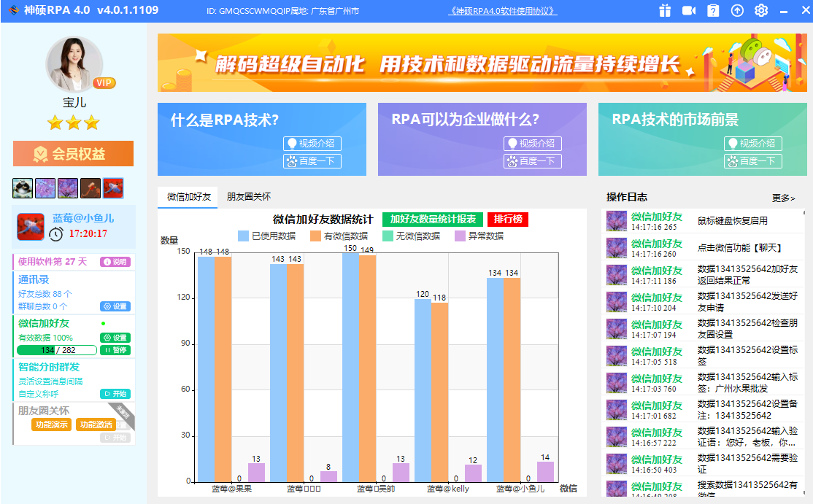Open the 神硕RPA4.0软件使用协议 link

pos(502,11)
